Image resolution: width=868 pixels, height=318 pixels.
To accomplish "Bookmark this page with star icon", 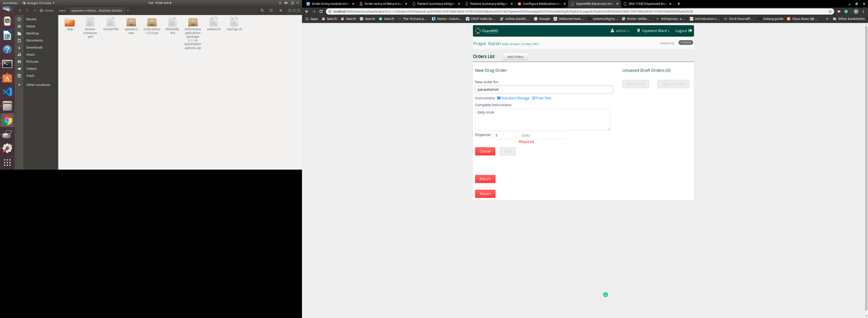I will click(830, 11).
